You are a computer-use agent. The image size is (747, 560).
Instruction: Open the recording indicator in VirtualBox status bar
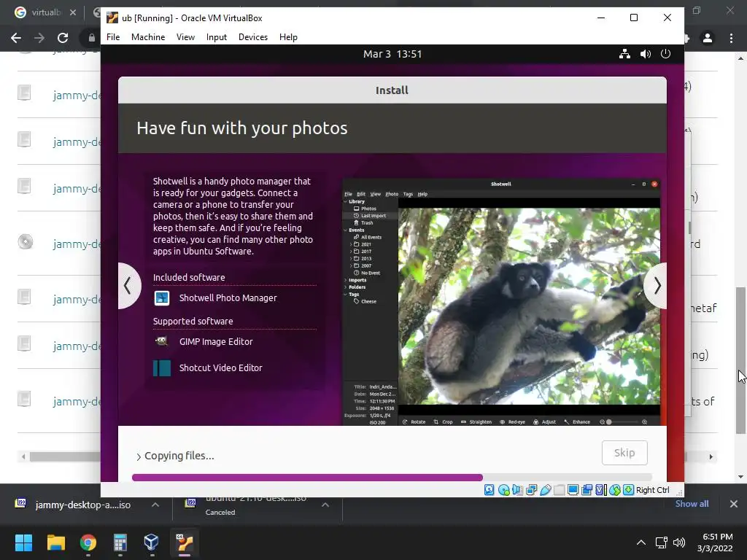[587, 490]
